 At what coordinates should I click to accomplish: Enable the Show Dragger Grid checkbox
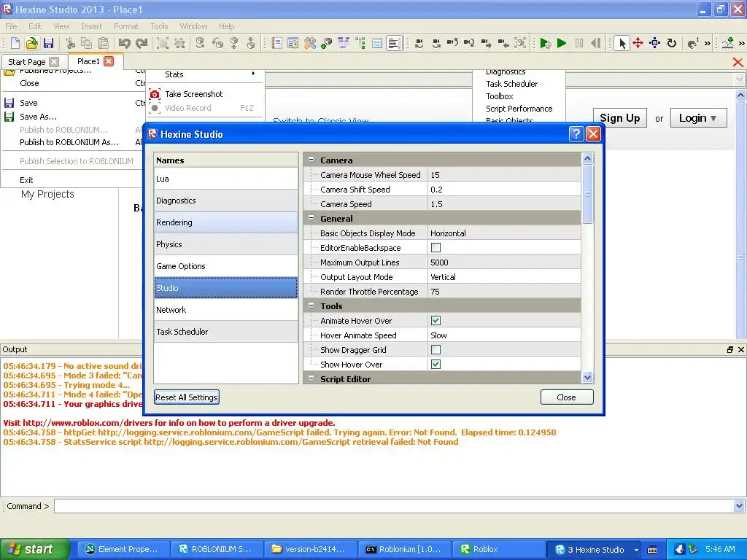(436, 349)
